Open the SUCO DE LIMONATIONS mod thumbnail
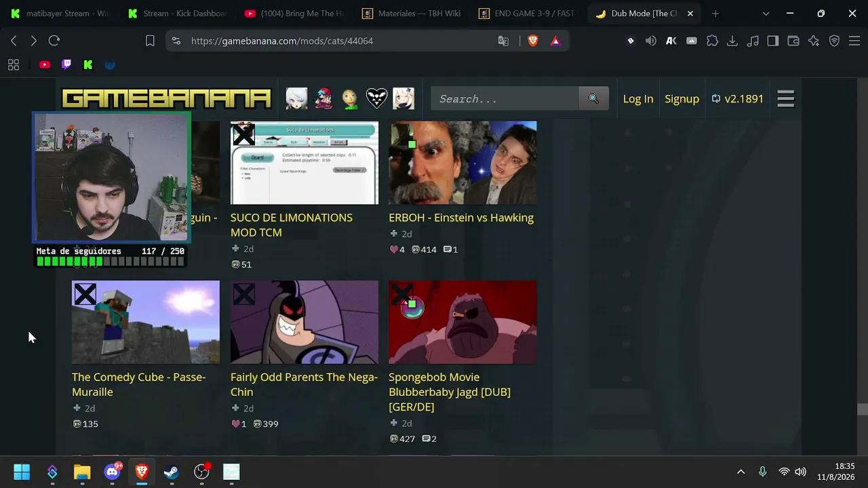Screen dimensions: 868x488 [304, 163]
